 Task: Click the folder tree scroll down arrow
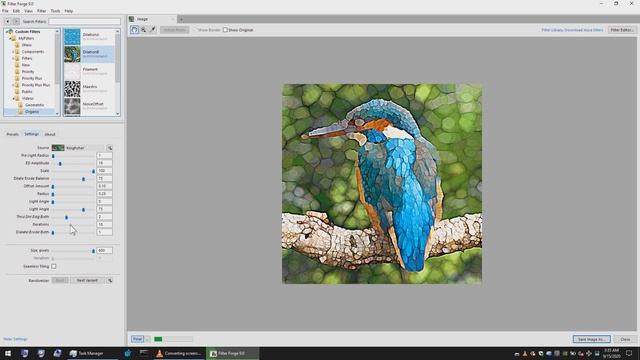pos(57,113)
